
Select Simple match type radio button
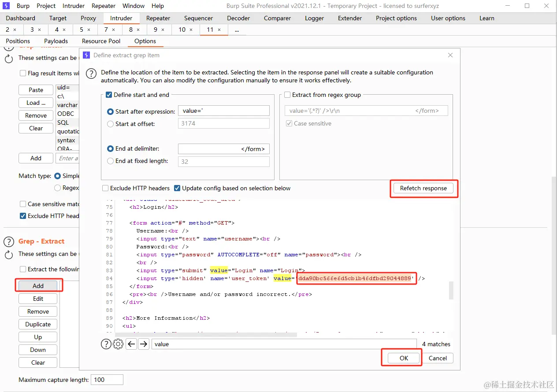pyautogui.click(x=57, y=176)
